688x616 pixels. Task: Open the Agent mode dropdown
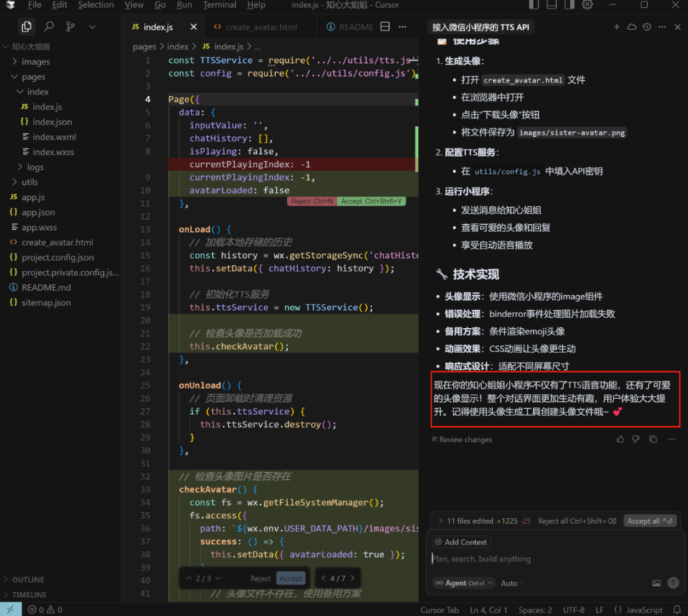coord(464,582)
